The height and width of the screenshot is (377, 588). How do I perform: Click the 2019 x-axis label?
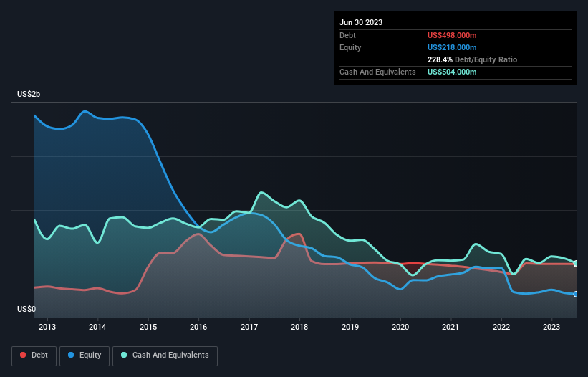[350, 327]
